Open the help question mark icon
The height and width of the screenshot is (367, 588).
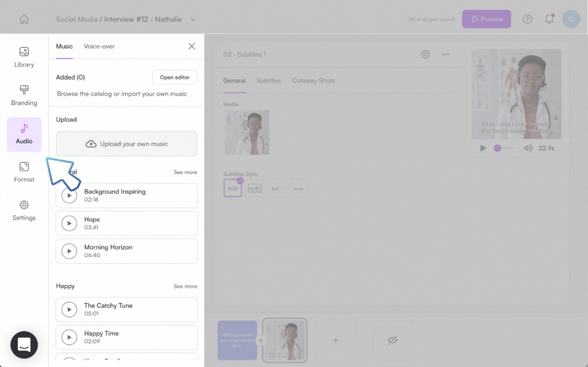pyautogui.click(x=527, y=19)
